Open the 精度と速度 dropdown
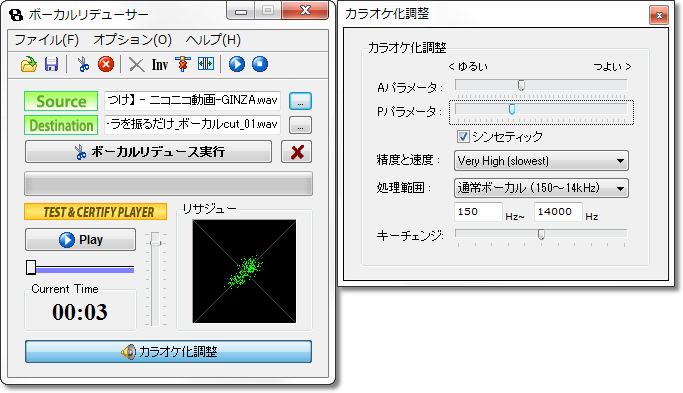This screenshot has width=683, height=393. tap(541, 161)
